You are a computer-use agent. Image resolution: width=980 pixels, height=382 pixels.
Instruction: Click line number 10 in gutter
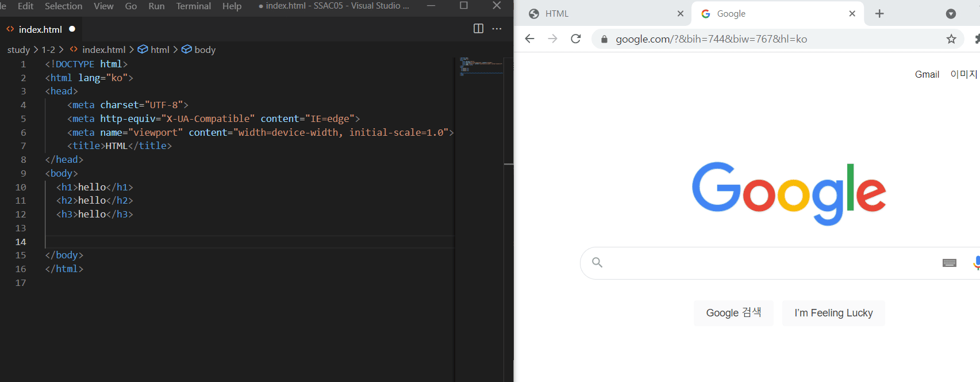coord(21,187)
